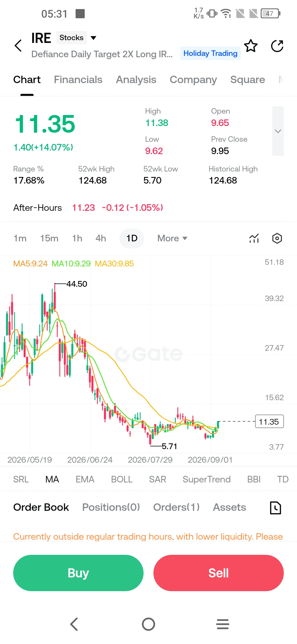Tap the 44.50 high marker on chart
The height and width of the screenshot is (644, 297).
pos(77,284)
